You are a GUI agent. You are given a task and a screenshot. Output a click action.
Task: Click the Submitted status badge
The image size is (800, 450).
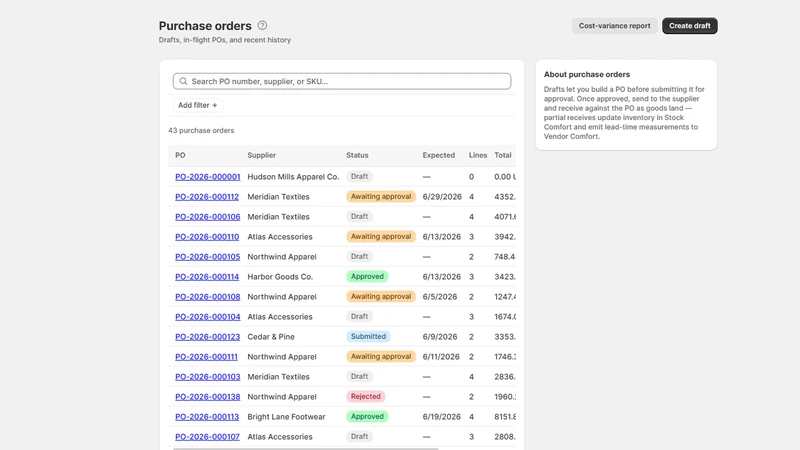tap(368, 337)
